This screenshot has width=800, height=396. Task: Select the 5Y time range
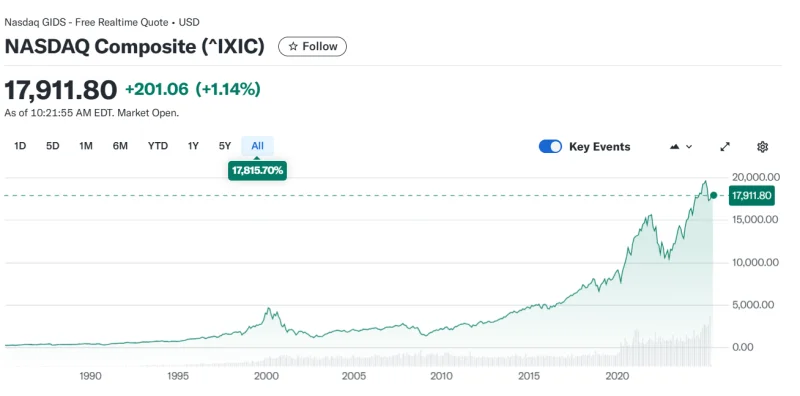(225, 146)
